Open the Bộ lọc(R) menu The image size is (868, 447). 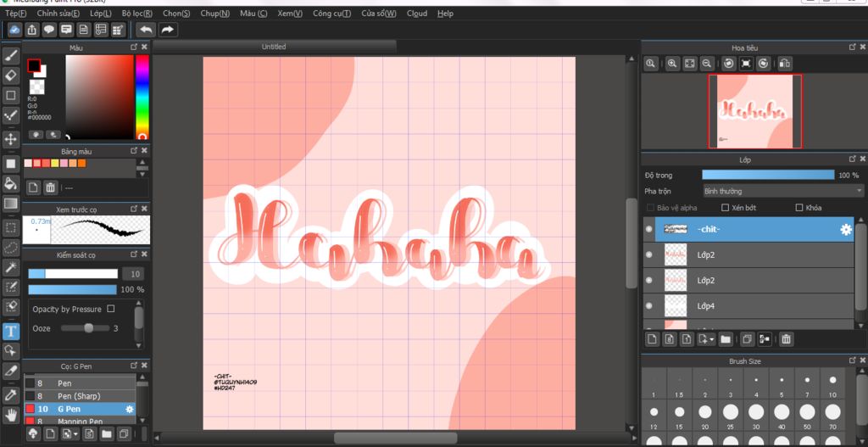click(x=136, y=14)
